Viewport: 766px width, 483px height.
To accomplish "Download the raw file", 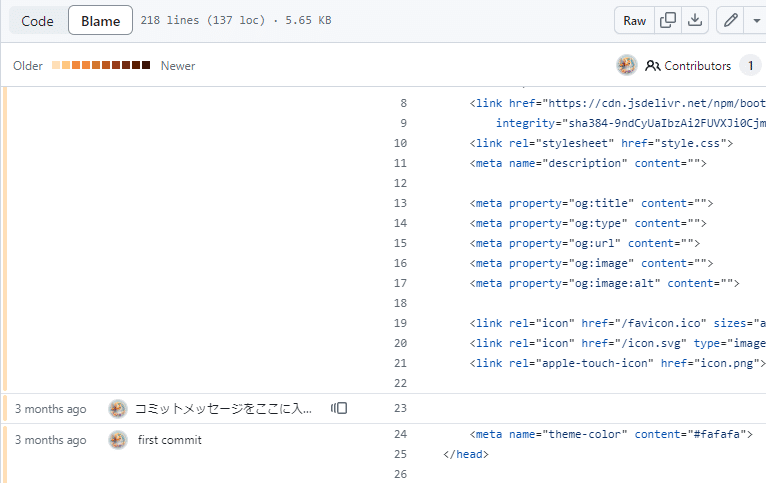I will click(x=695, y=21).
